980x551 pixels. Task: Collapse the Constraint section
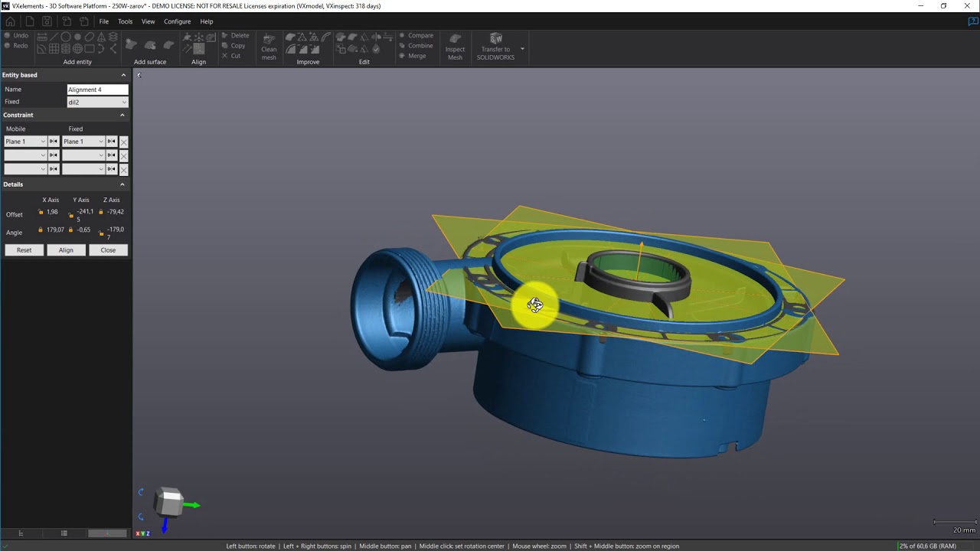122,115
